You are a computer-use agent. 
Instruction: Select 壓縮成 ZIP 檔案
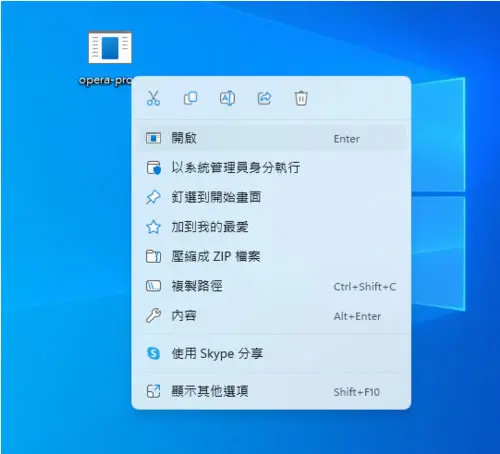coord(271,256)
